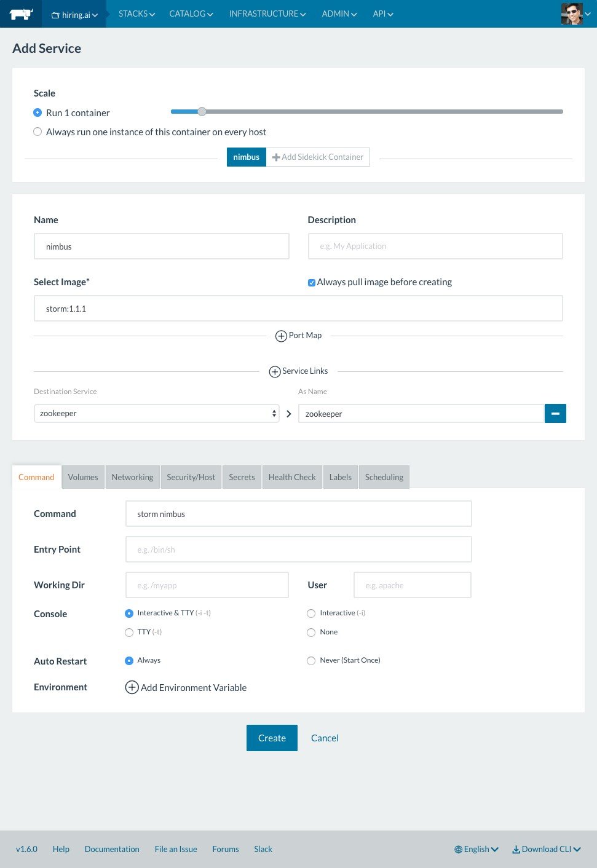Expand the STACKS menu
The width and height of the screenshot is (597, 868).
(x=136, y=14)
